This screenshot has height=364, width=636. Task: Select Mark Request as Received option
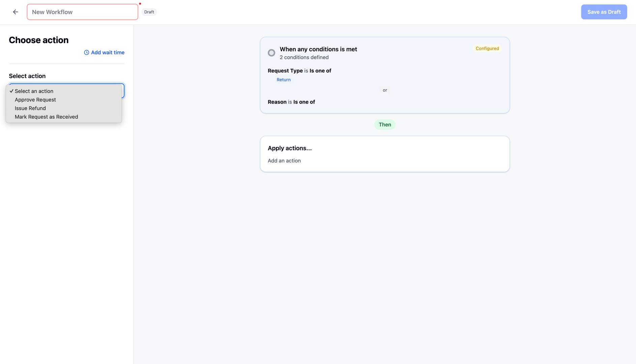(x=47, y=117)
